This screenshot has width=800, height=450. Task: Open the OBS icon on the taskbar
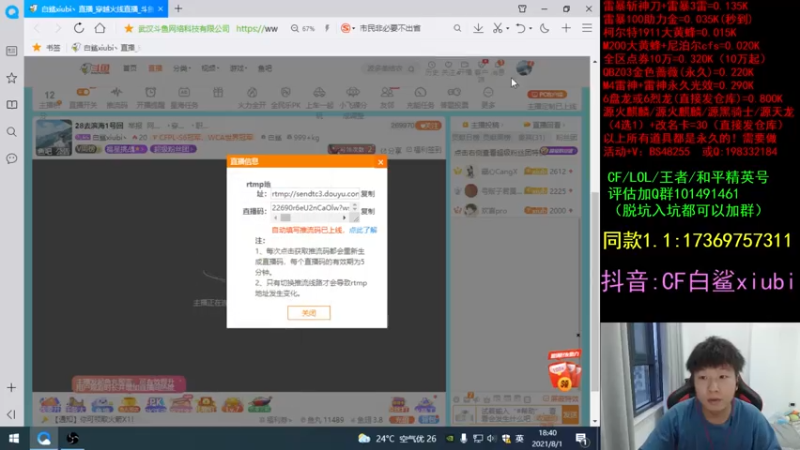tap(72, 438)
